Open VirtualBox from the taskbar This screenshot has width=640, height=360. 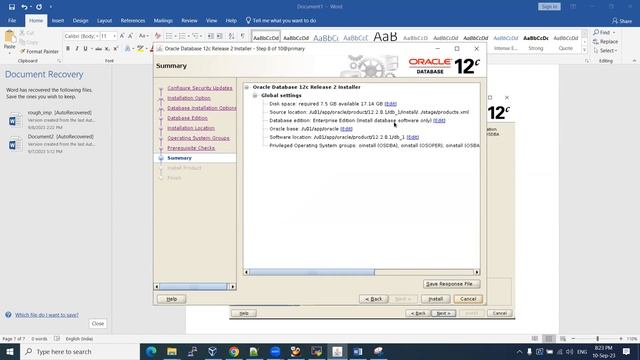[213, 351]
